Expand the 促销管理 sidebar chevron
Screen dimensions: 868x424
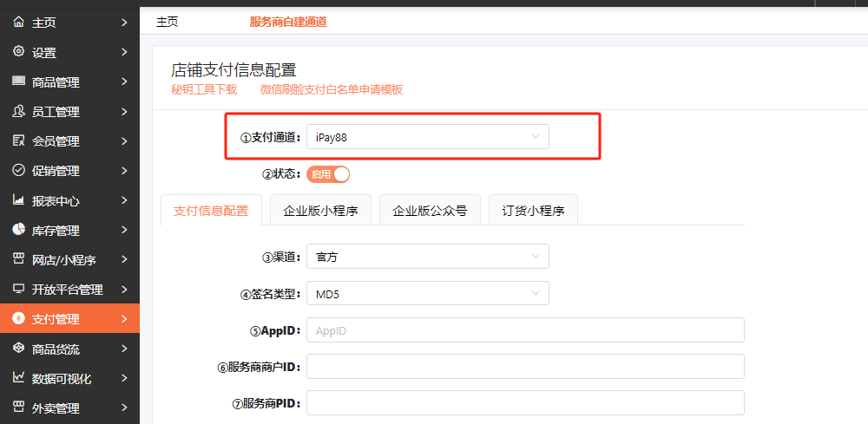click(x=124, y=171)
